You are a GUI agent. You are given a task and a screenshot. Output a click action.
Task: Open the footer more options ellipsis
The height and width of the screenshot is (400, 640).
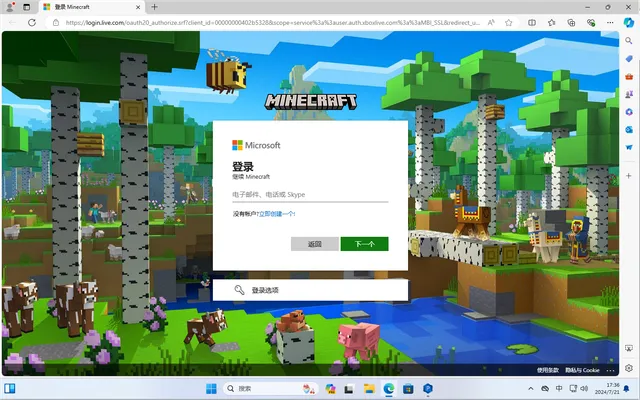(x=610, y=370)
